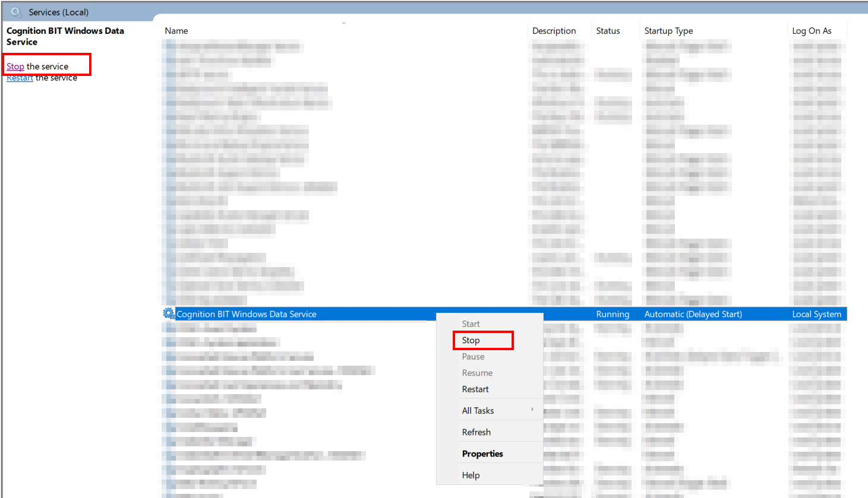This screenshot has width=868, height=498.
Task: Expand All Tasks submenu arrow
Action: tap(532, 410)
